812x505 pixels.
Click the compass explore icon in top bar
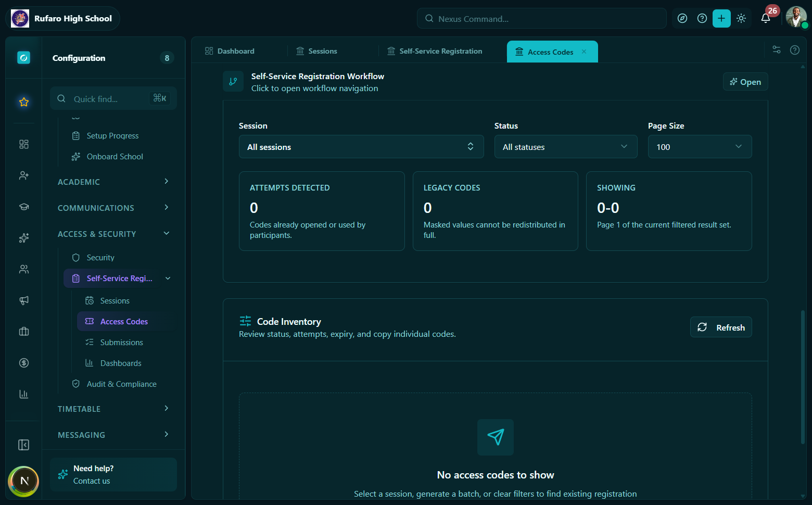pyautogui.click(x=682, y=18)
